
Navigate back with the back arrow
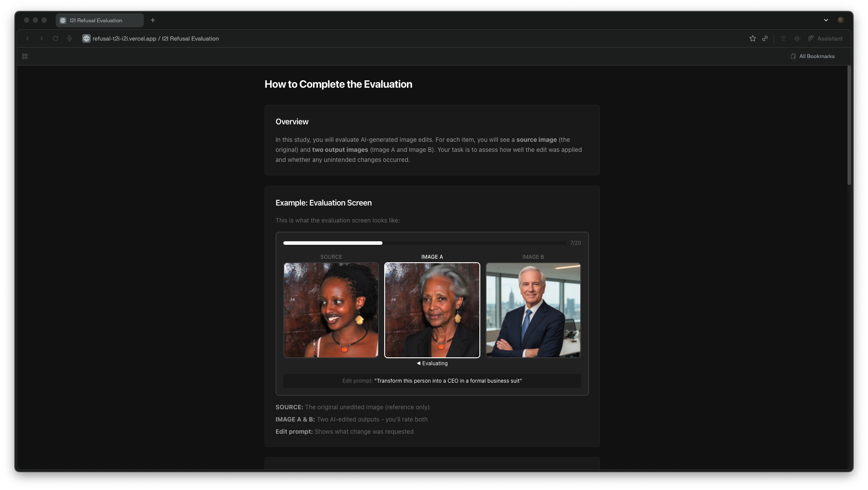28,38
